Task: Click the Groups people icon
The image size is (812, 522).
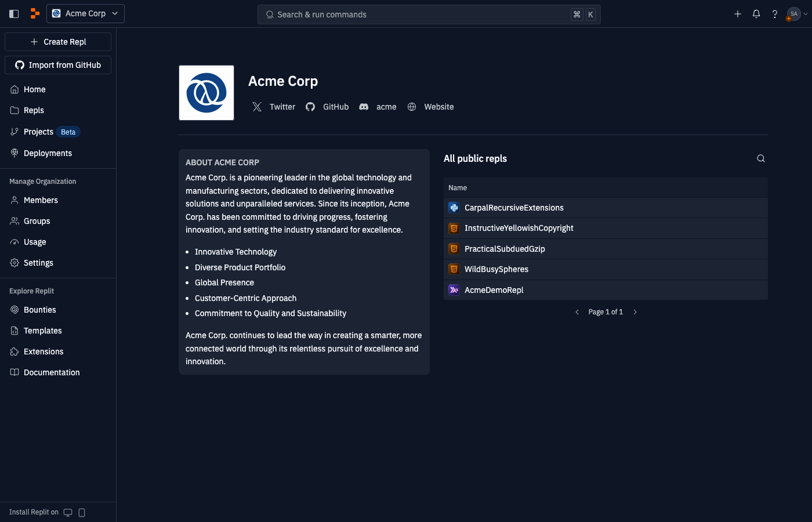Action: pyautogui.click(x=14, y=221)
